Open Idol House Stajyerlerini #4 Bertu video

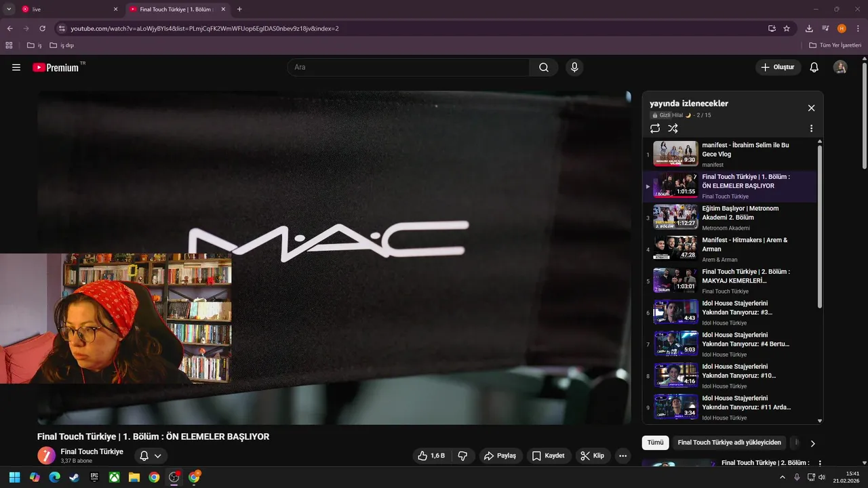click(x=730, y=344)
